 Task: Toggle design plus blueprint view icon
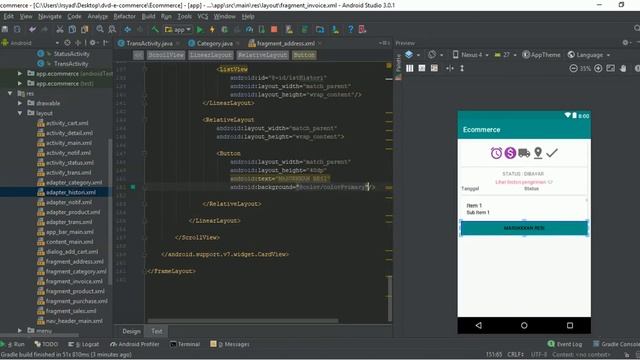point(434,69)
